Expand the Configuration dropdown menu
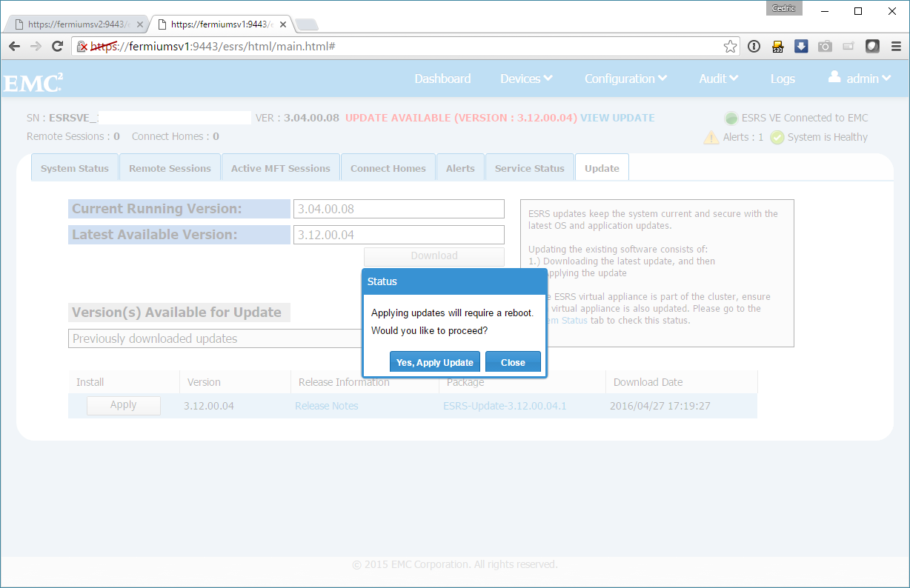 (625, 78)
